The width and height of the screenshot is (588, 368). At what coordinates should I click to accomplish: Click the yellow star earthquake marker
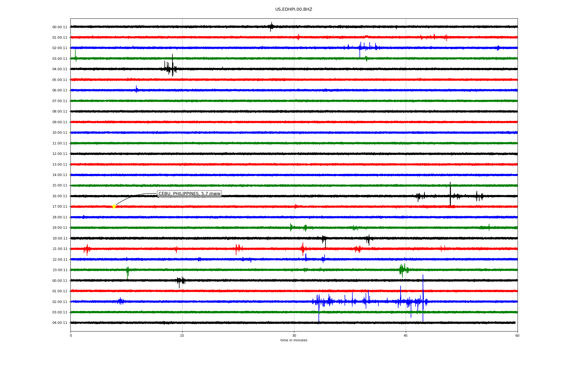(x=114, y=206)
